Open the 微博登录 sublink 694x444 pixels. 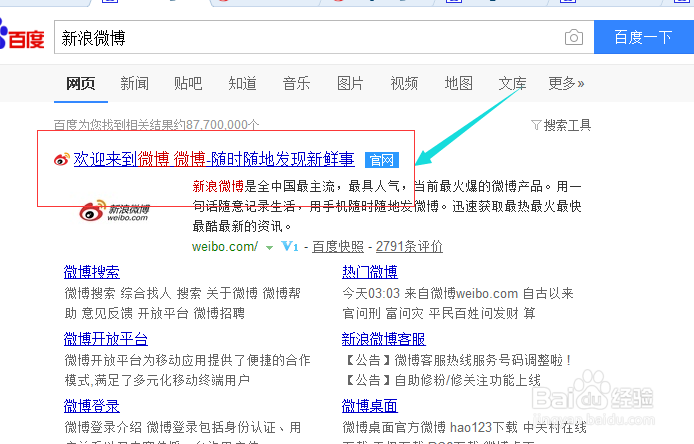[92, 406]
